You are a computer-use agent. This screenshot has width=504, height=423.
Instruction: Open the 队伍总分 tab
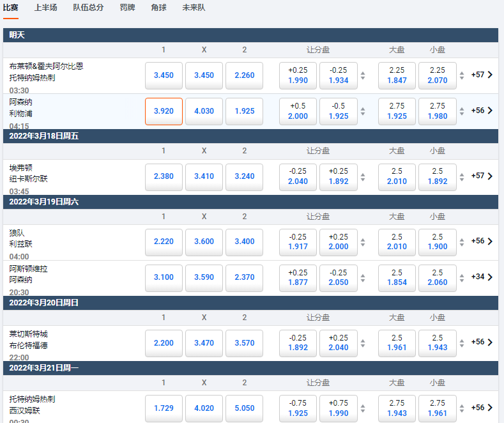pos(88,8)
